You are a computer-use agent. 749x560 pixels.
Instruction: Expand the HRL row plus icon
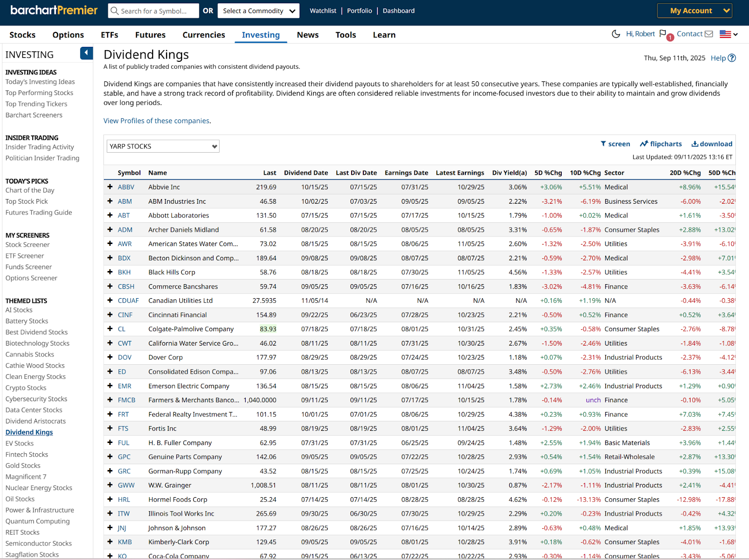[110, 499]
